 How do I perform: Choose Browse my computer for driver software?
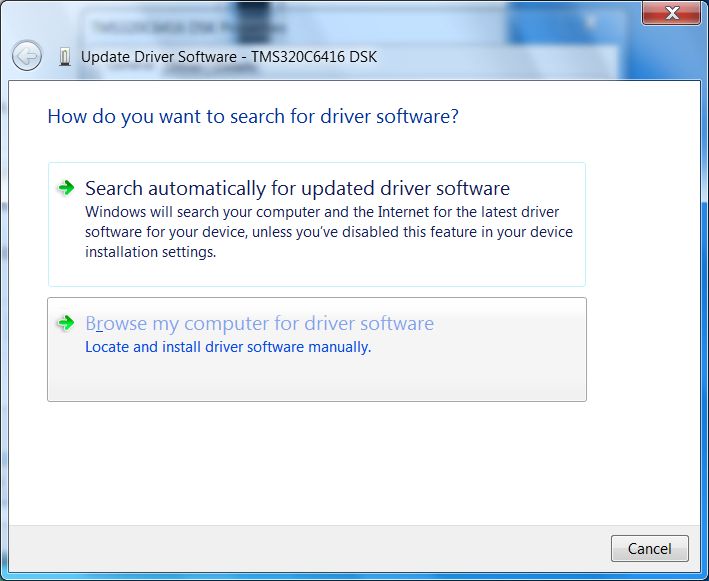click(317, 349)
